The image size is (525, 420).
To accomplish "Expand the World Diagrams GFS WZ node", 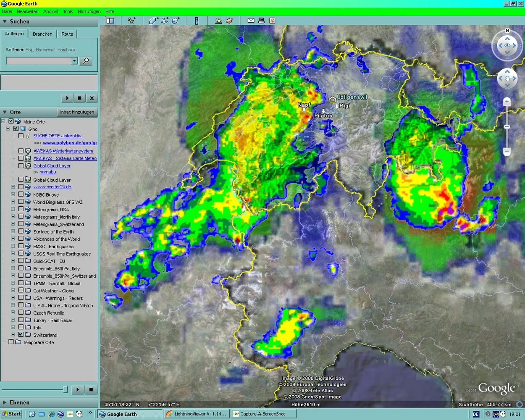I will pyautogui.click(x=13, y=202).
